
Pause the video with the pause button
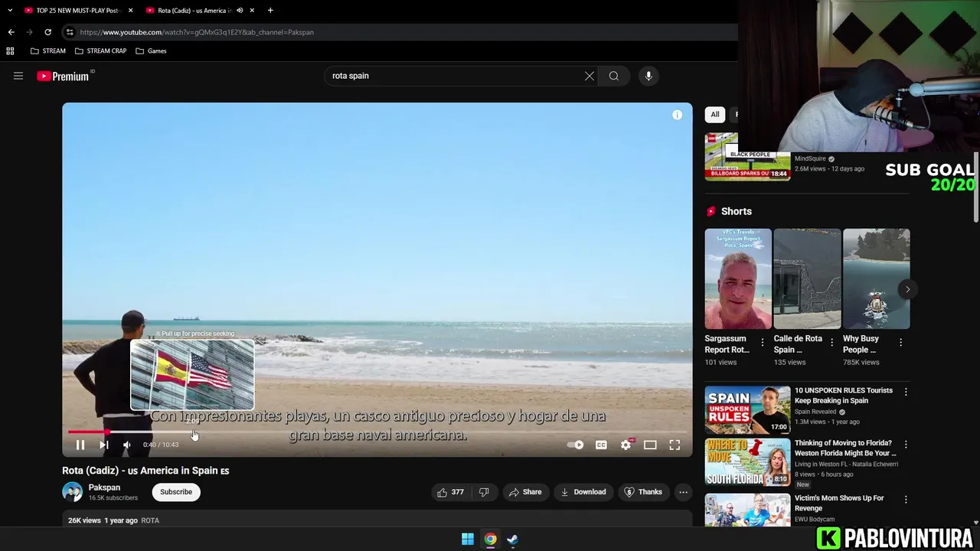point(80,445)
